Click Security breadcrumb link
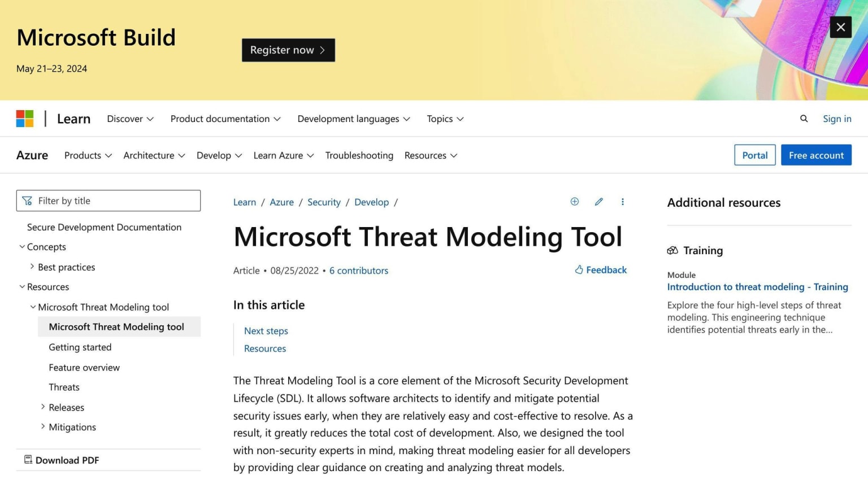The width and height of the screenshot is (868, 488). pos(324,202)
